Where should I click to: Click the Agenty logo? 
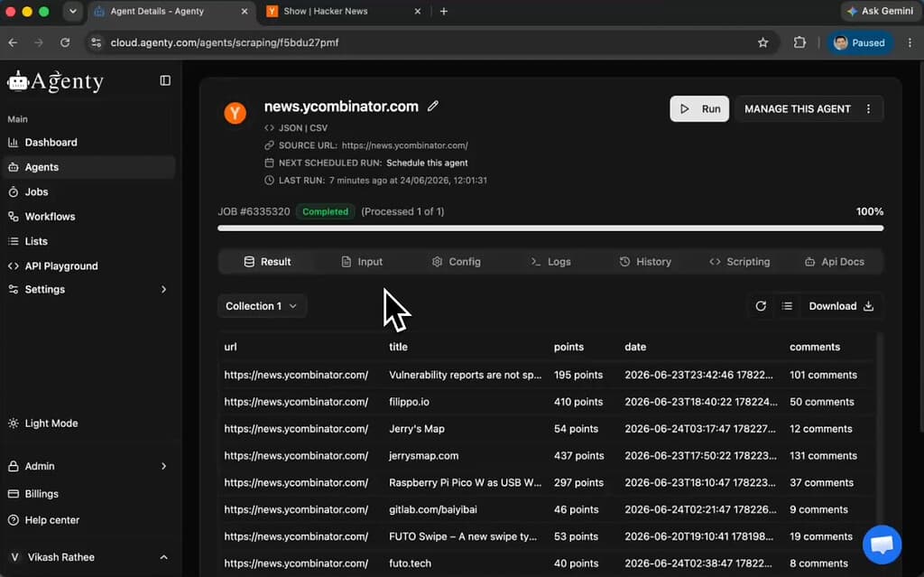click(x=55, y=81)
